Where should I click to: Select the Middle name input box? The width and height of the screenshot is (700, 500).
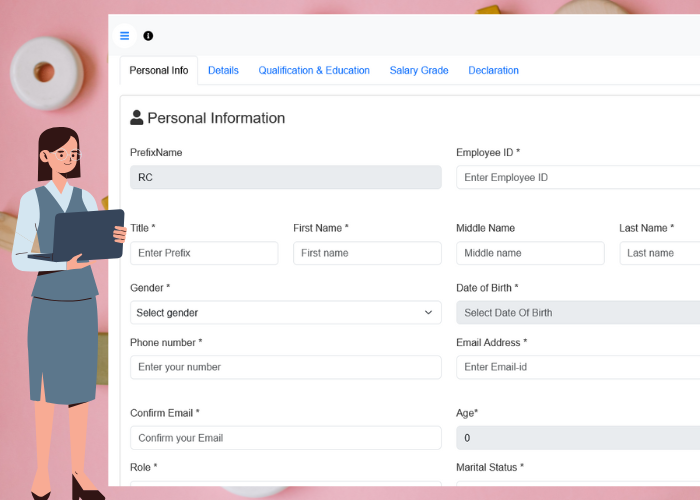[530, 253]
